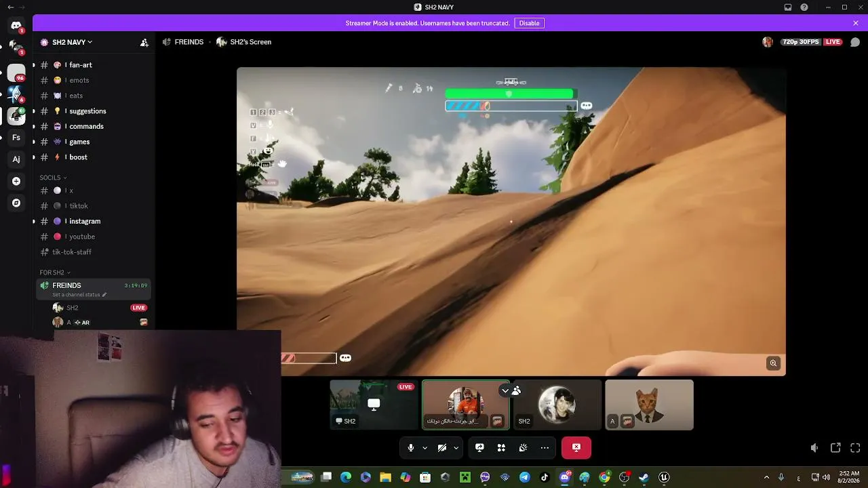This screenshot has height=488, width=868.
Task: Open more call options ellipsis
Action: [x=545, y=447]
